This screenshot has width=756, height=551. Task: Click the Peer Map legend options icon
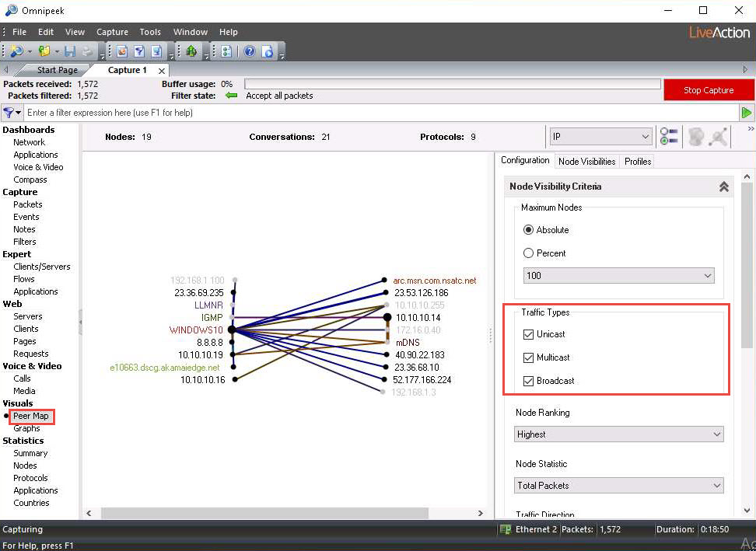[669, 137]
